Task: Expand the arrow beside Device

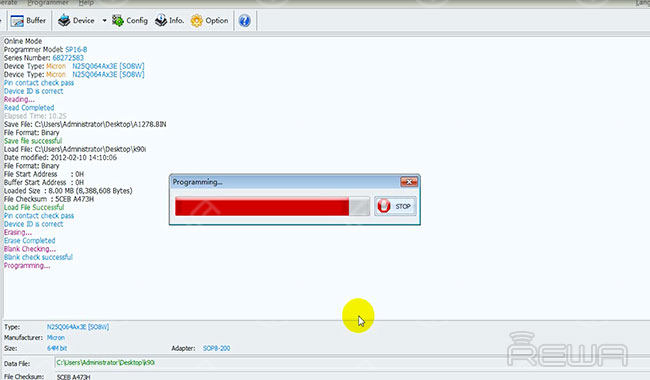Action: [x=104, y=20]
